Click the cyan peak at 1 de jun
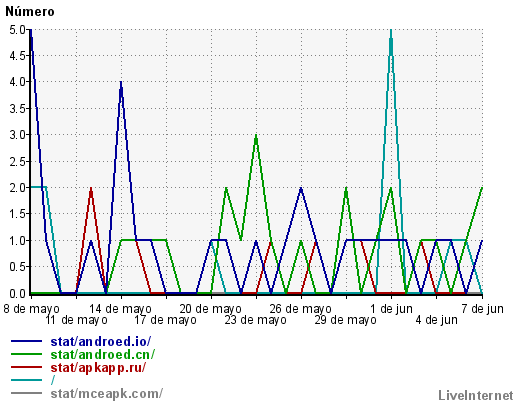The height and width of the screenshot is (405, 520). coord(391,31)
